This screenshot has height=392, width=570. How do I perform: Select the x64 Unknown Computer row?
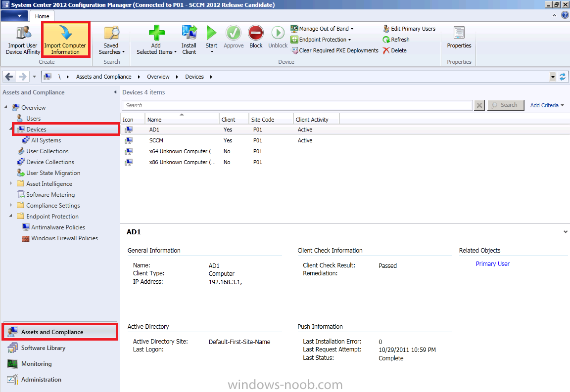point(344,151)
